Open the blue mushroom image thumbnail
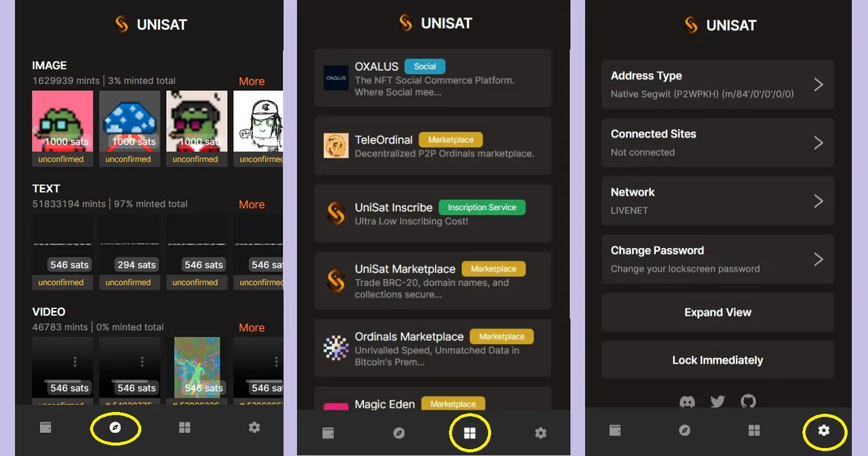Viewport: 868px width, 456px height. tap(130, 121)
